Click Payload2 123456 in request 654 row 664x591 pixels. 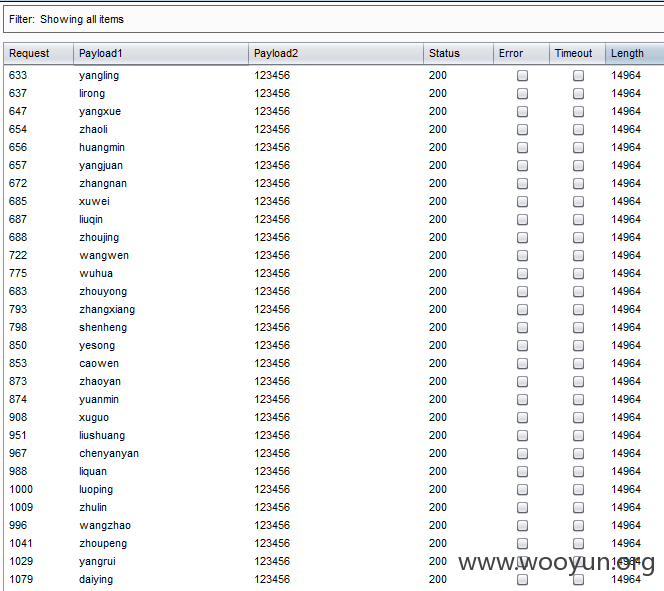[272, 130]
